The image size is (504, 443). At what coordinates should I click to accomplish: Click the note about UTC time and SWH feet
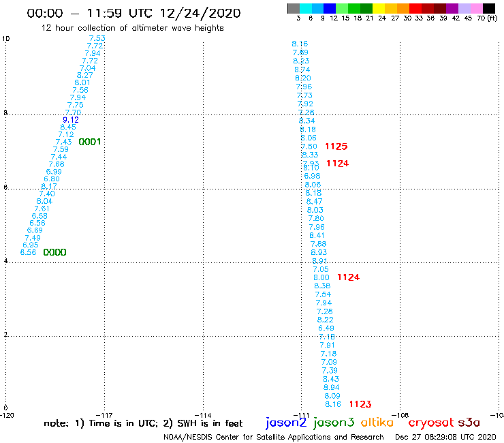click(x=143, y=423)
